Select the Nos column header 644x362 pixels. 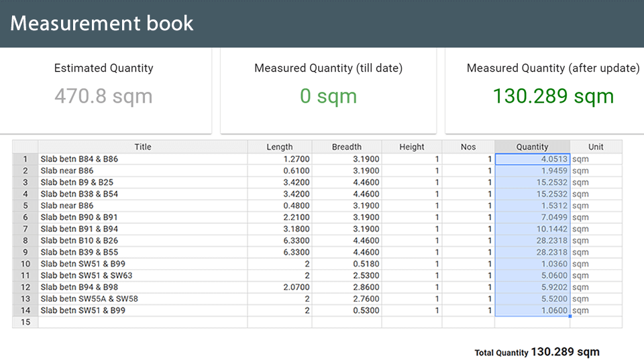point(468,147)
